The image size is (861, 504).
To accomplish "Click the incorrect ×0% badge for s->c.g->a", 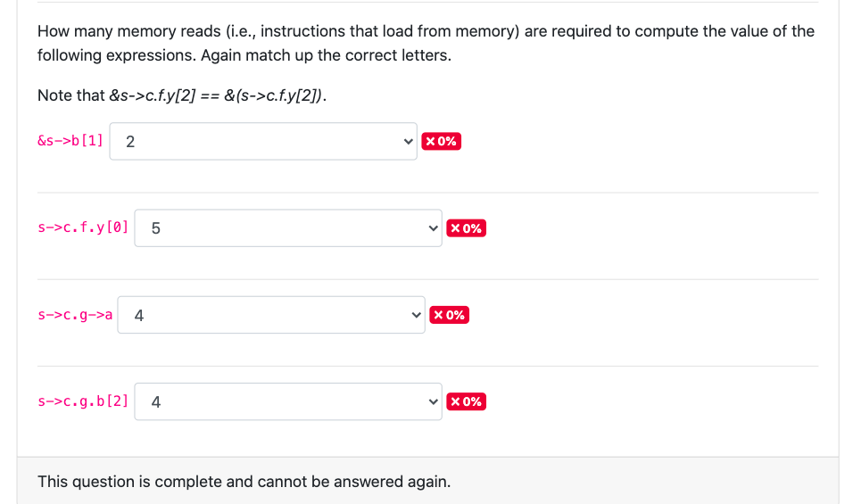I will pyautogui.click(x=449, y=315).
